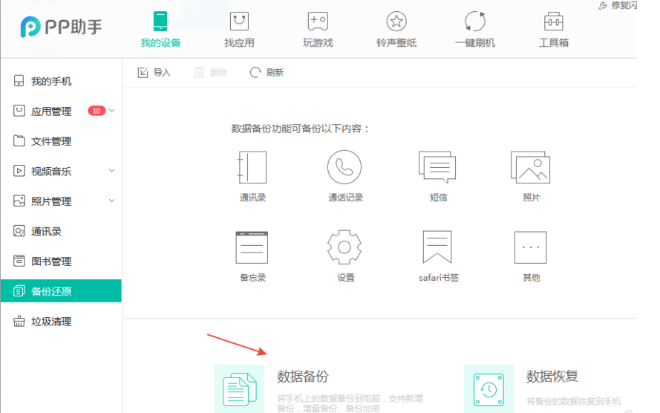The width and height of the screenshot is (660, 413).
Task: Click the 备忘录 notes icon
Action: pos(252,248)
